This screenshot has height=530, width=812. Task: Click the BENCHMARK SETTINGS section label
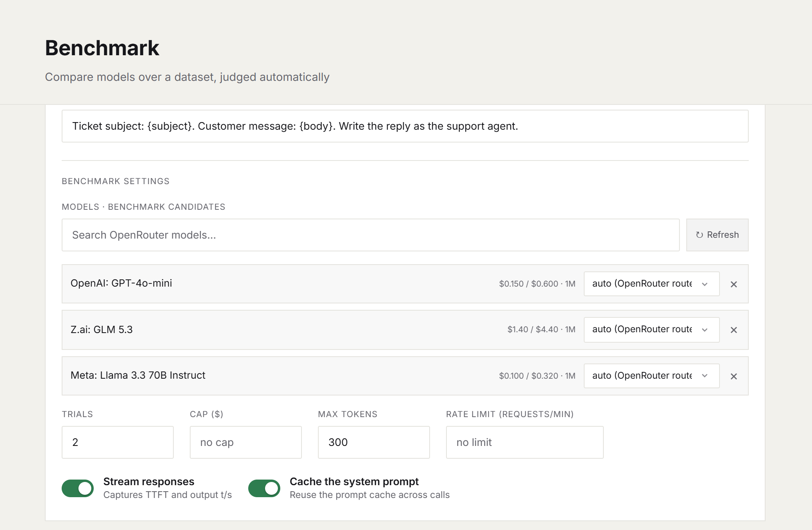(x=116, y=181)
